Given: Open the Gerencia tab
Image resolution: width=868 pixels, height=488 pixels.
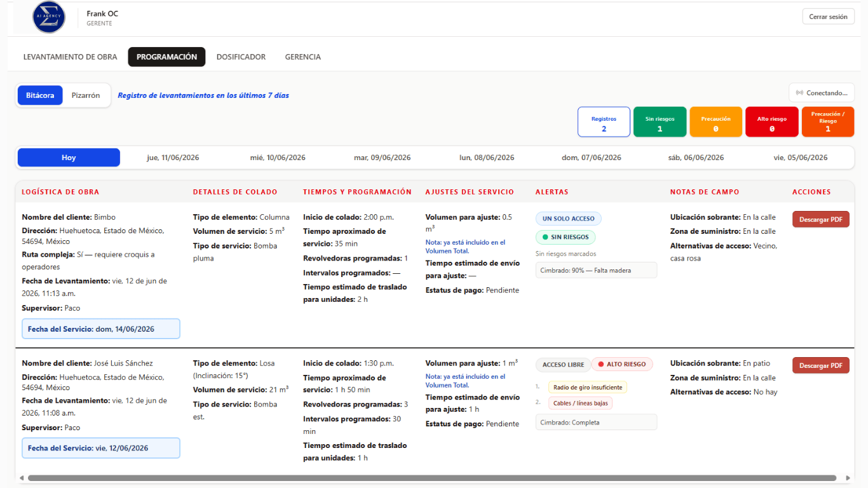Looking at the screenshot, I should click(x=302, y=57).
